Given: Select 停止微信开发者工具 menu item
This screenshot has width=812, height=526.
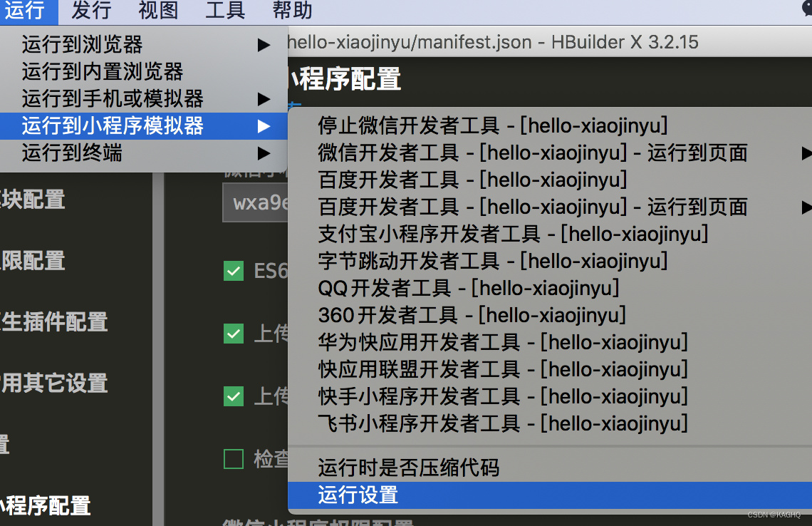Looking at the screenshot, I should pyautogui.click(x=491, y=125).
